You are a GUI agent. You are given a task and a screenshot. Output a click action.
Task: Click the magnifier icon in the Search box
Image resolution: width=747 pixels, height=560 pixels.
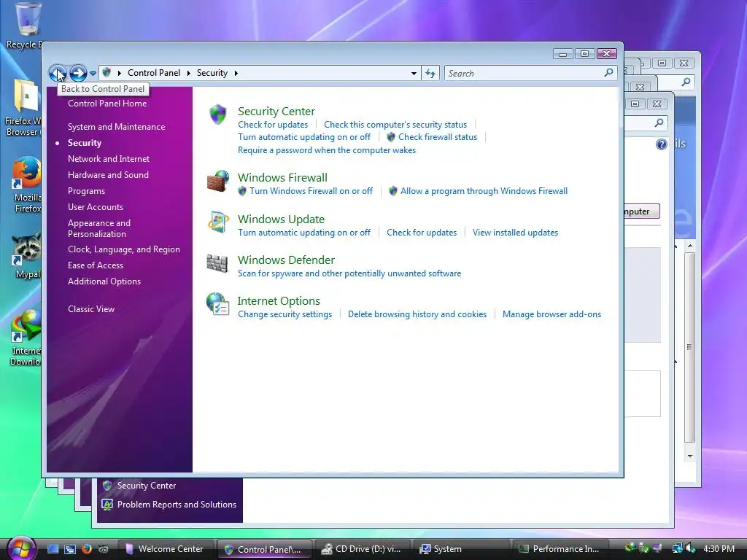coord(608,72)
